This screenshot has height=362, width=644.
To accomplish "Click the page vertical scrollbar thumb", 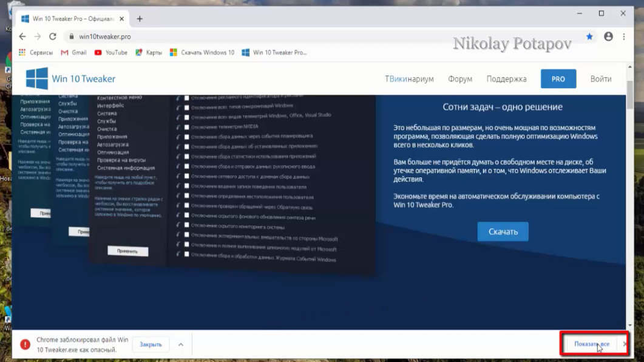I will pyautogui.click(x=630, y=95).
